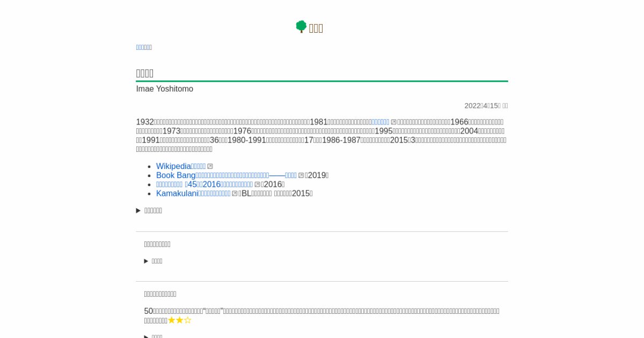
Task: Click the empty outlined star in the rating
Action: (x=188, y=320)
